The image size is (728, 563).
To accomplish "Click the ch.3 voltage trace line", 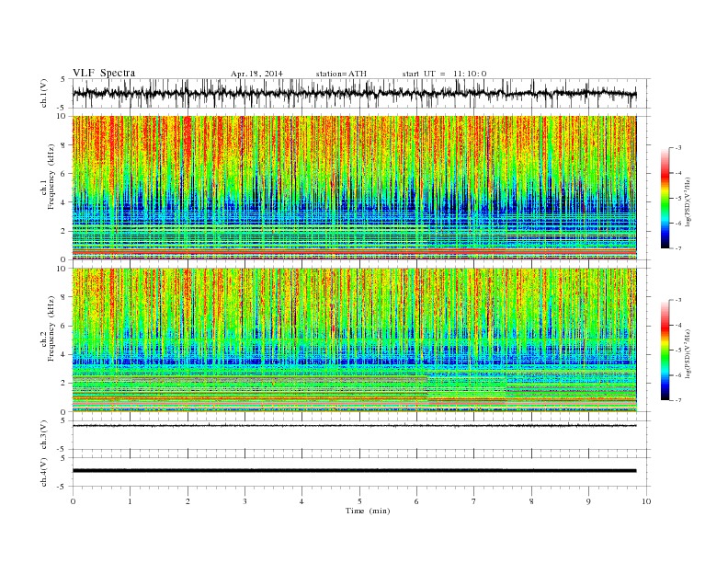I will pyautogui.click(x=354, y=426).
